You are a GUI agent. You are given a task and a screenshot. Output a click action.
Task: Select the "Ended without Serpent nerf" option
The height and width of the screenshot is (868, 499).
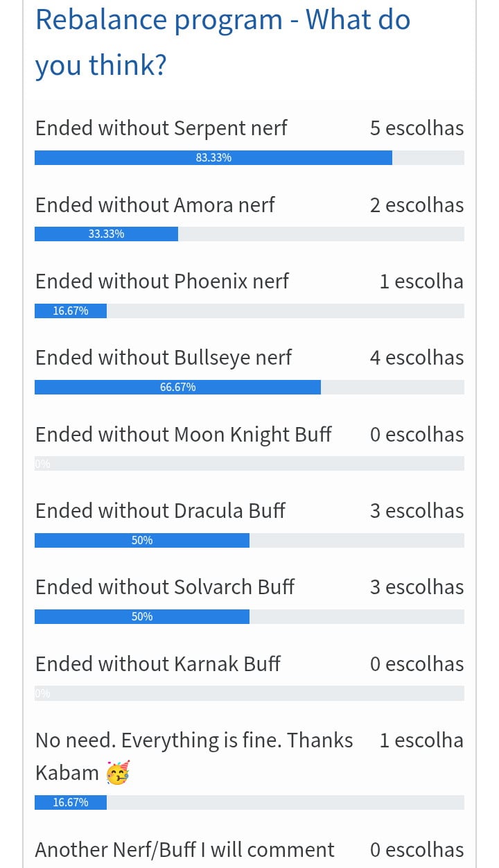[161, 128]
